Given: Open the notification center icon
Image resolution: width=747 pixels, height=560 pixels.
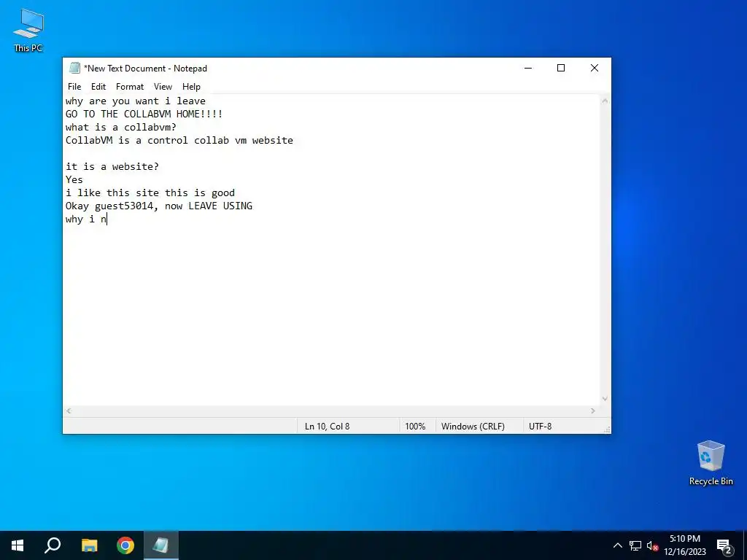Looking at the screenshot, I should point(724,546).
